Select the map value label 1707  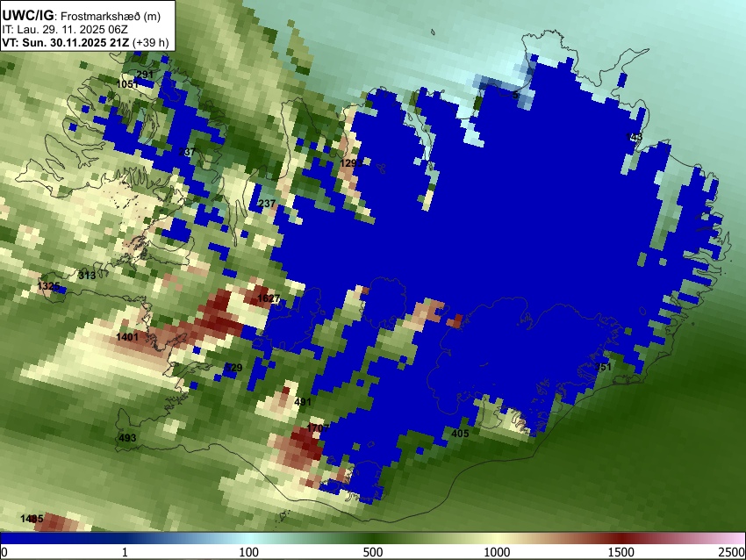(x=318, y=427)
